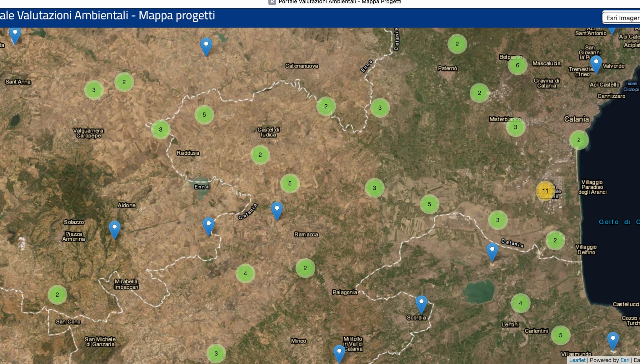Click cluster 2 near Villaggio Delfino
640x364 pixels.
[555, 240]
